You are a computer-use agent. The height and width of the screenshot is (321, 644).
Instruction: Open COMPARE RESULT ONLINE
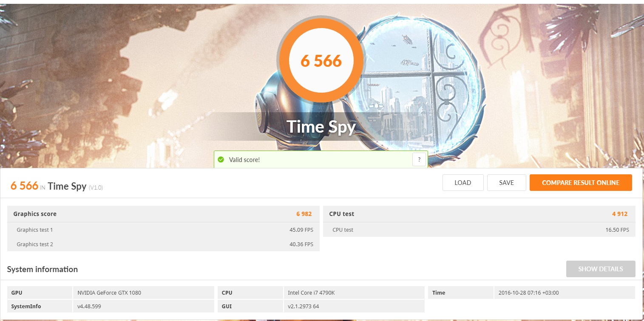tap(581, 183)
